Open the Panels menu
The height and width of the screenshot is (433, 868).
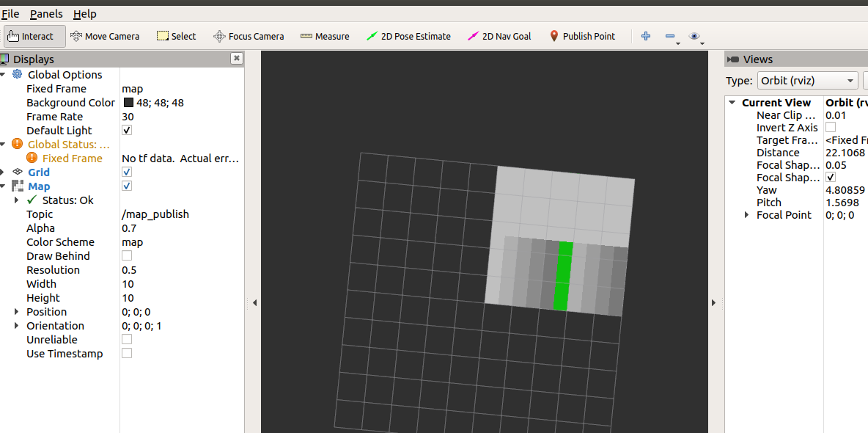[45, 13]
